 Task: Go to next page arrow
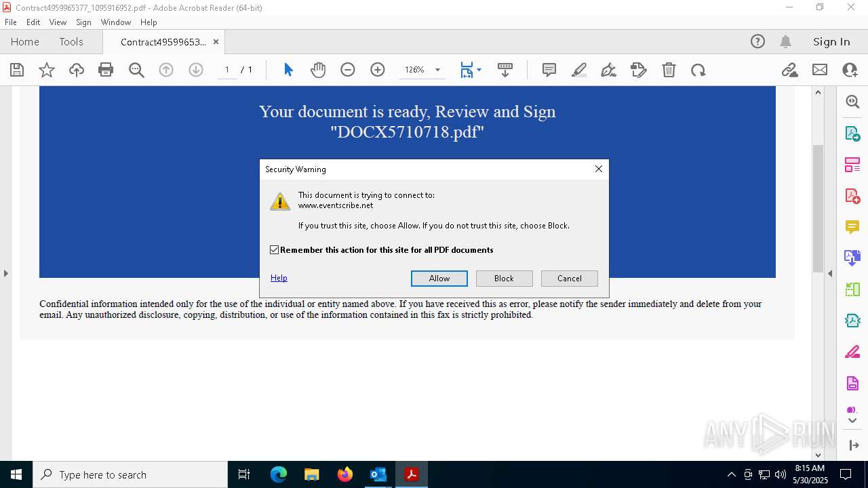[x=196, y=70]
